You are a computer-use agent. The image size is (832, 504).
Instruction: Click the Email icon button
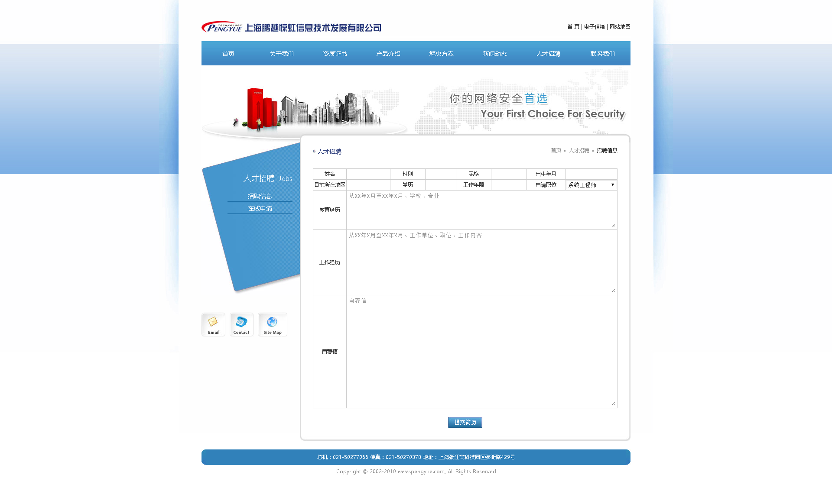213,324
